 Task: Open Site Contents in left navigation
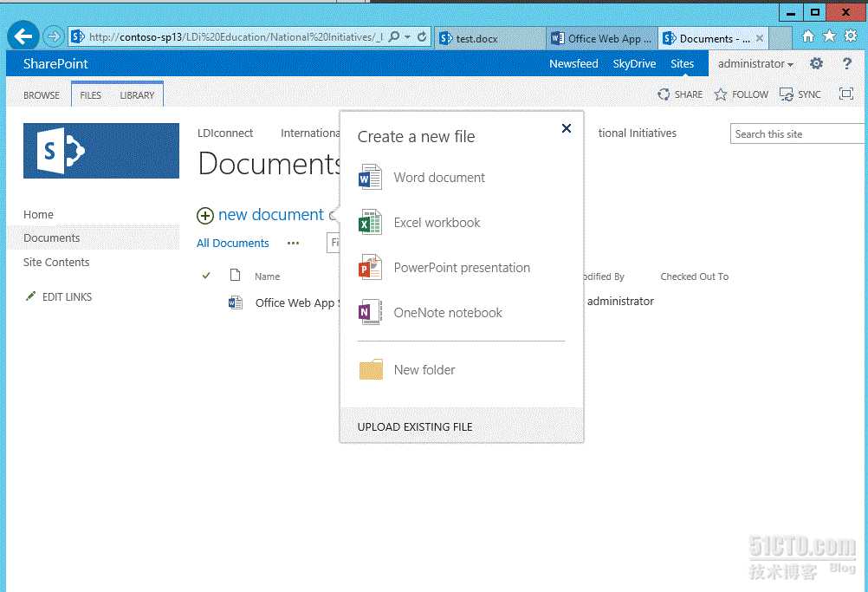[x=56, y=262]
